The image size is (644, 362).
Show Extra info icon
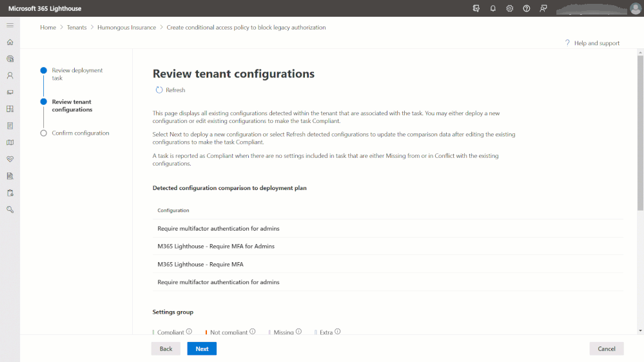tap(338, 332)
